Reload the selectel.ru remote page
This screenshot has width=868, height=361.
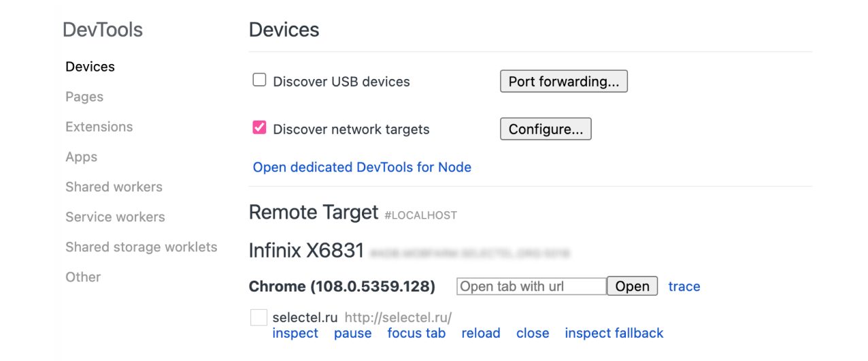coord(480,333)
